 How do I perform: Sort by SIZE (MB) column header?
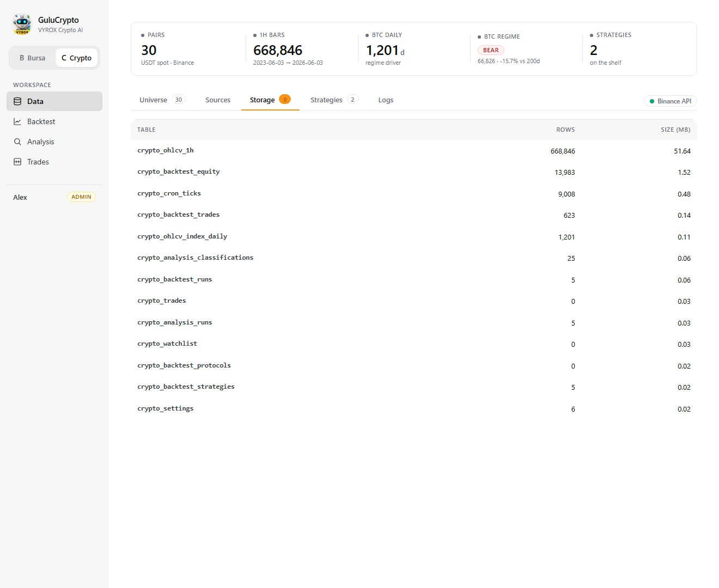[x=675, y=130]
